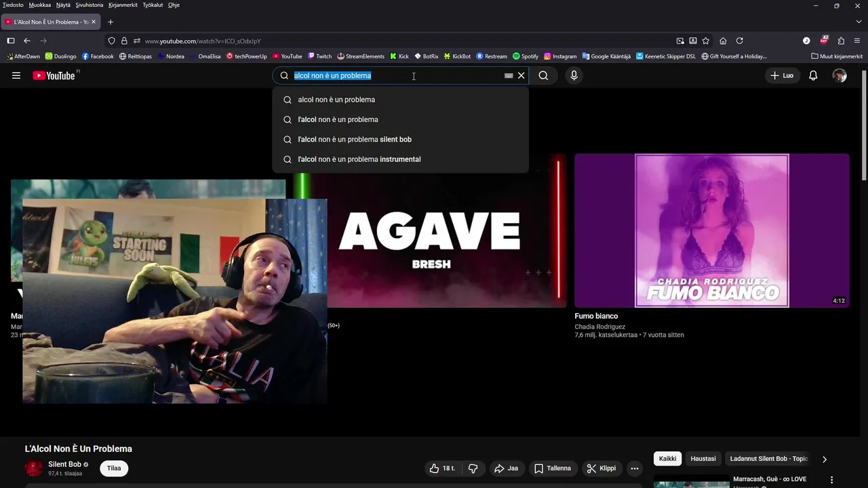The image size is (868, 488).
Task: Open the YouTube guide hamburger menu
Action: click(16, 76)
